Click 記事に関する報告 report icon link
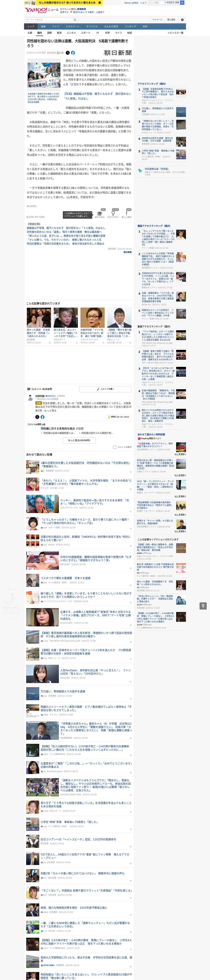This screenshot has width=210, height=980. click(35, 217)
